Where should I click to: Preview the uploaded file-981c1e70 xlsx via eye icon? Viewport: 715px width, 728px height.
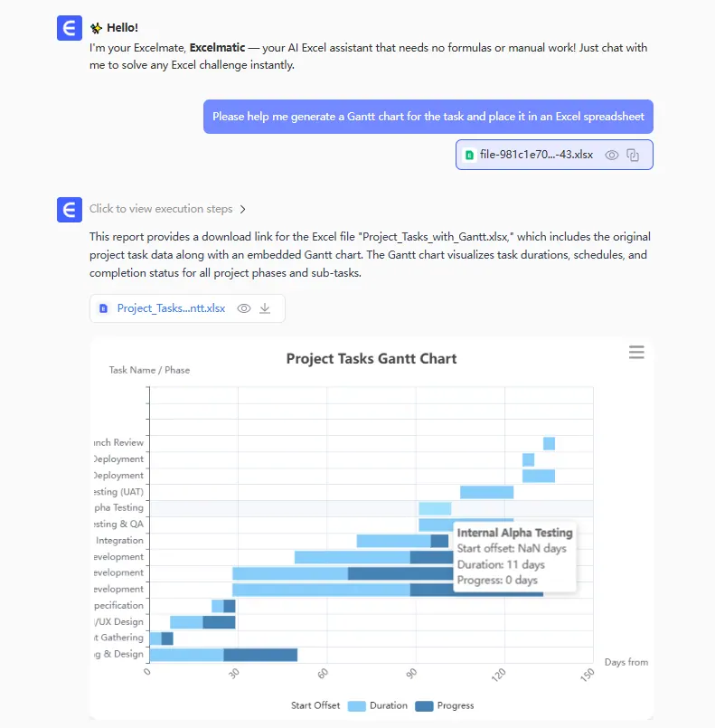[612, 155]
